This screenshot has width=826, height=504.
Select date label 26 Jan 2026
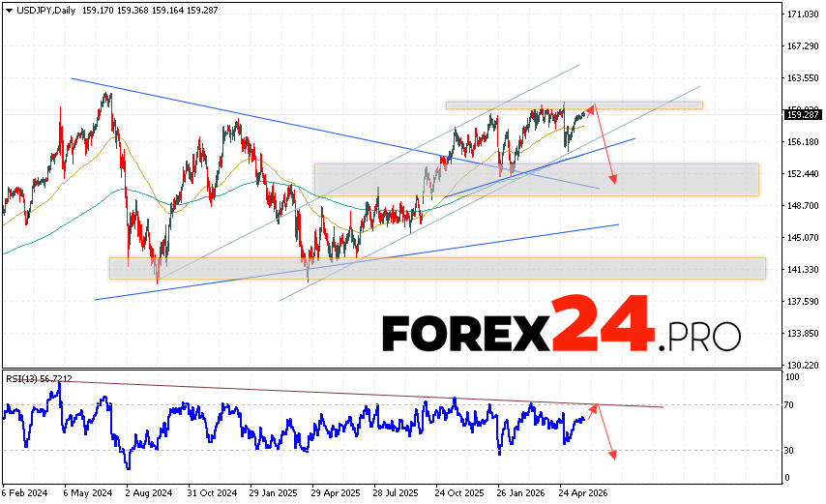click(x=520, y=493)
